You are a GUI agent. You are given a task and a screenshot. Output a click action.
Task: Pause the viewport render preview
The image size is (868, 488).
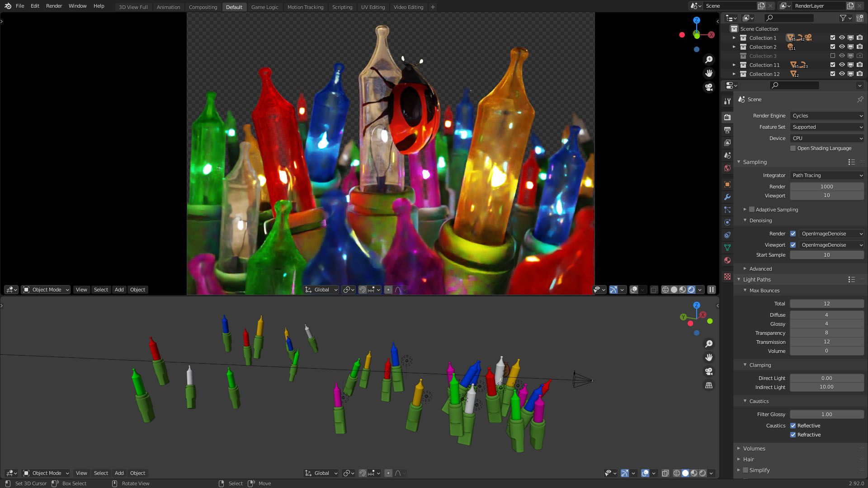712,290
